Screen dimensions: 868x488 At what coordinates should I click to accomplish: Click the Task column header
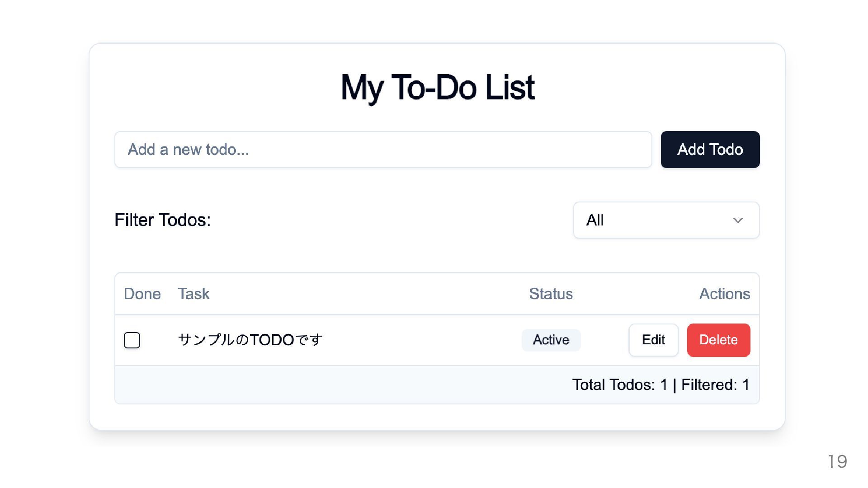(193, 294)
